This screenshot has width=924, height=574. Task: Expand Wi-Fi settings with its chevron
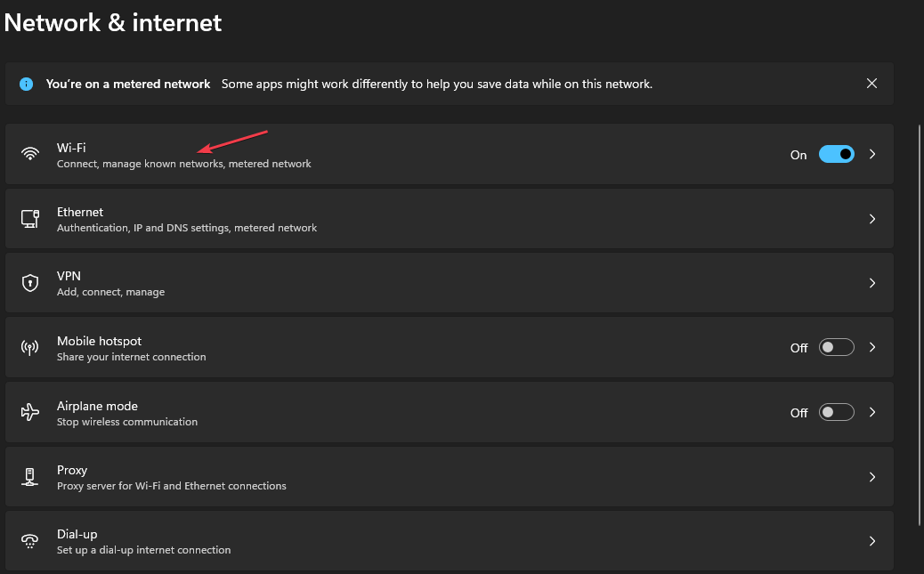(872, 154)
